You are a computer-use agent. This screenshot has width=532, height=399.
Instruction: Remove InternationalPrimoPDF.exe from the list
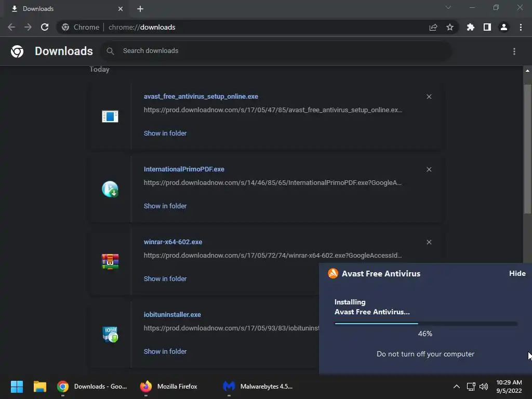point(429,169)
